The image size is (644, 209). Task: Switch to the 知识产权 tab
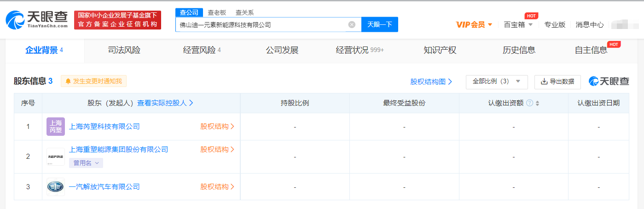[x=440, y=50]
